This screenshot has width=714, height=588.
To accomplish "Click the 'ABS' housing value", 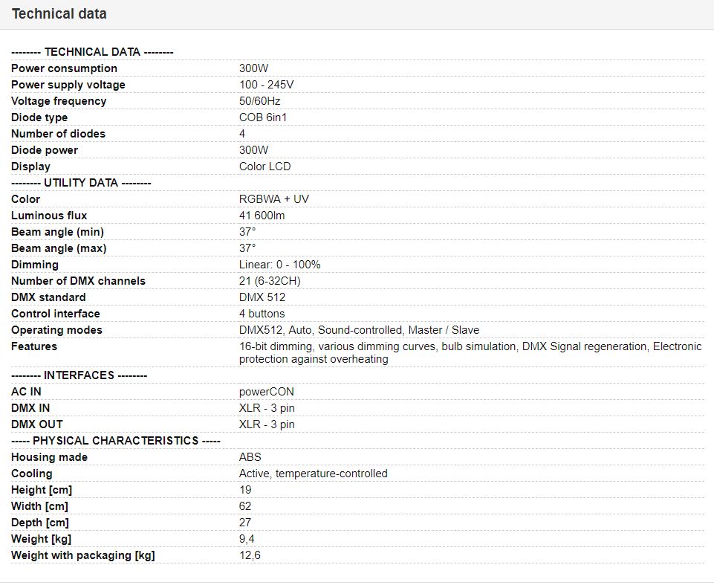I will (x=250, y=457).
